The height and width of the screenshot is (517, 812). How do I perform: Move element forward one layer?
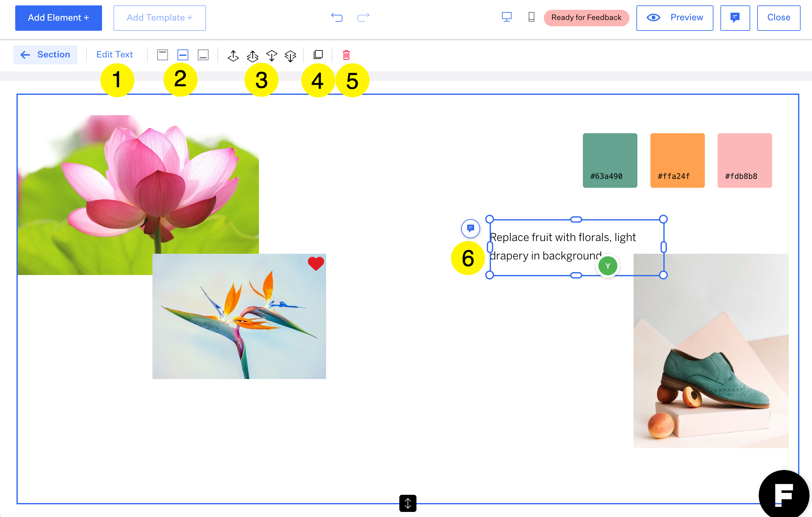(233, 56)
